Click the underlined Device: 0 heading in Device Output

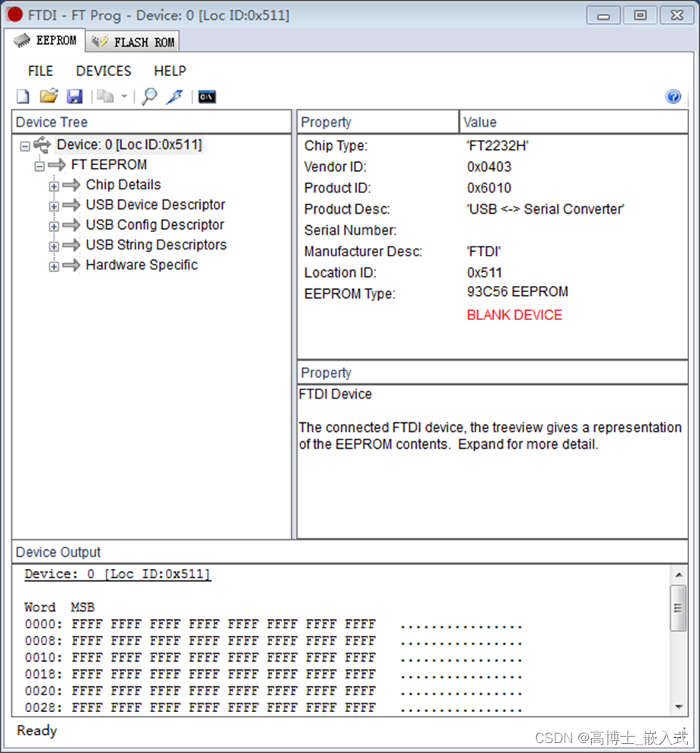(x=118, y=574)
